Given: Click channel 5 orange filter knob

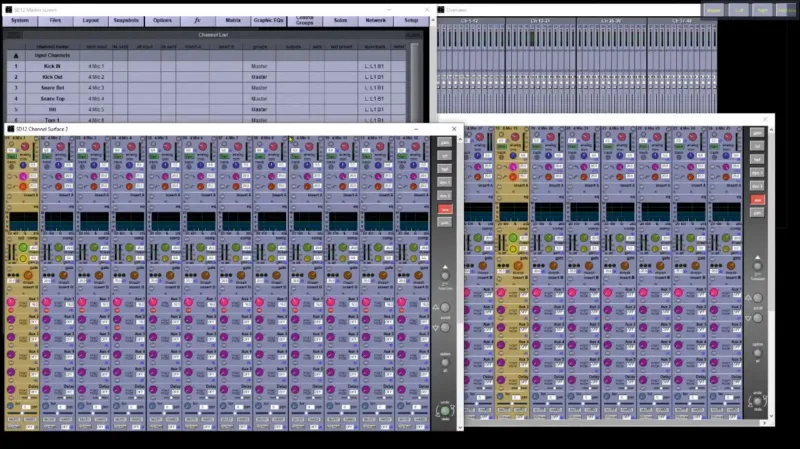Looking at the screenshot, I should point(165,186).
